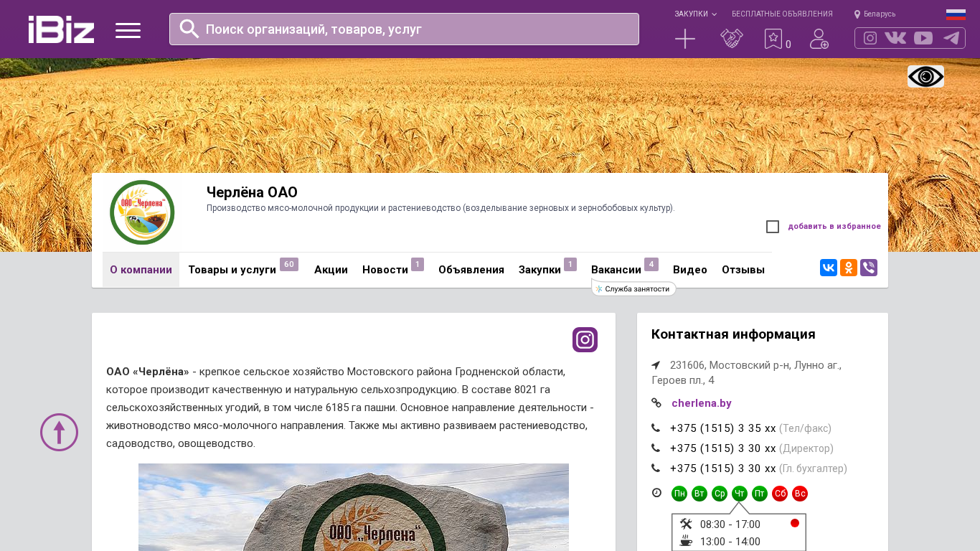Click the lunch break 13:00 - 14:00

coord(730,542)
